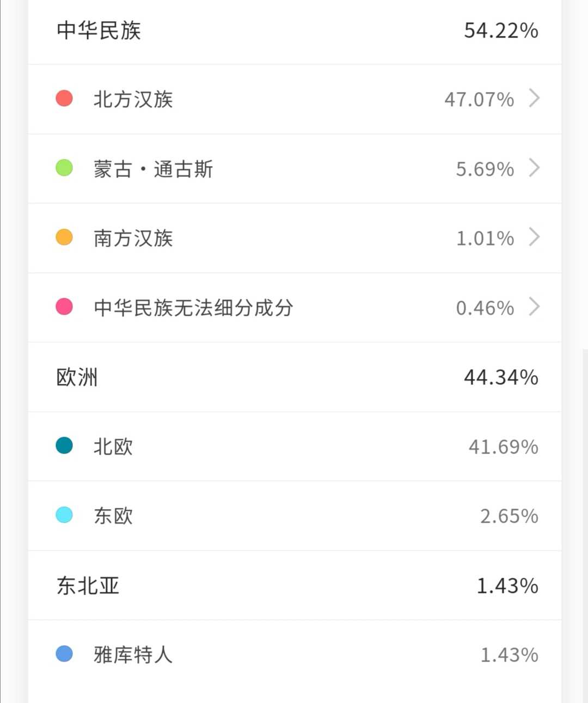Open the 北方汉族 label
Viewport: 588px width, 703px height.
click(x=133, y=99)
